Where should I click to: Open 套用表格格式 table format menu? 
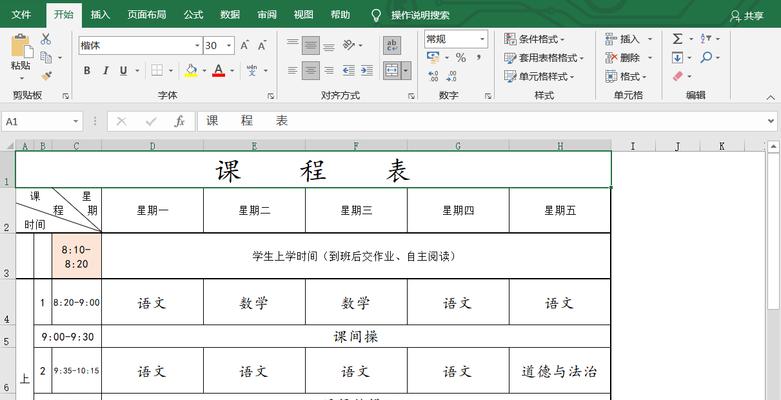coord(544,58)
